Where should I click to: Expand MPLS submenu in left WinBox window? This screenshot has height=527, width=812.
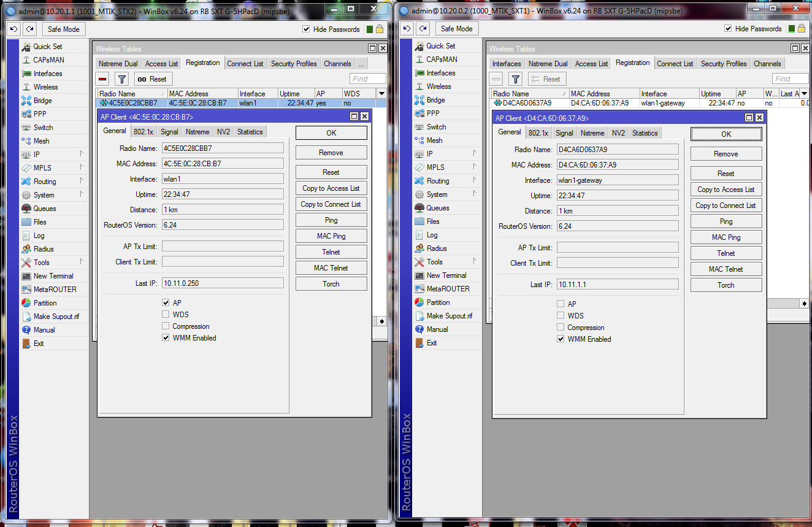tap(82, 168)
